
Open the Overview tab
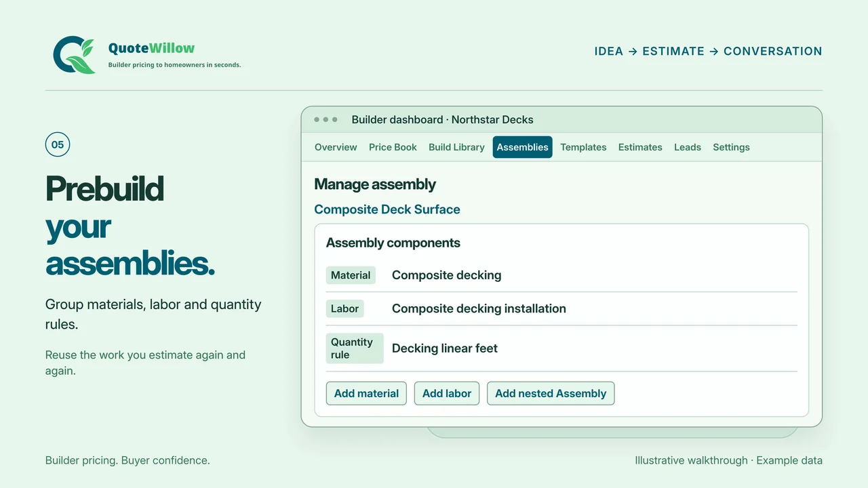point(336,147)
